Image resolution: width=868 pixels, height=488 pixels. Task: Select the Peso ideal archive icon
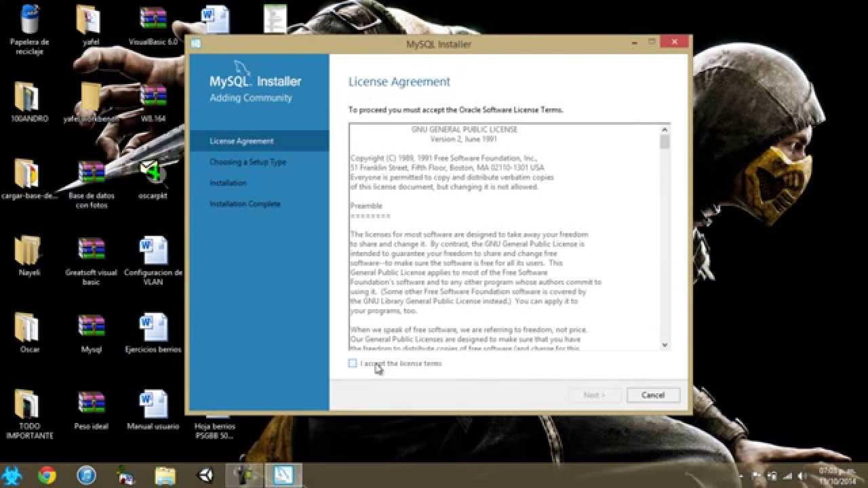click(x=92, y=410)
